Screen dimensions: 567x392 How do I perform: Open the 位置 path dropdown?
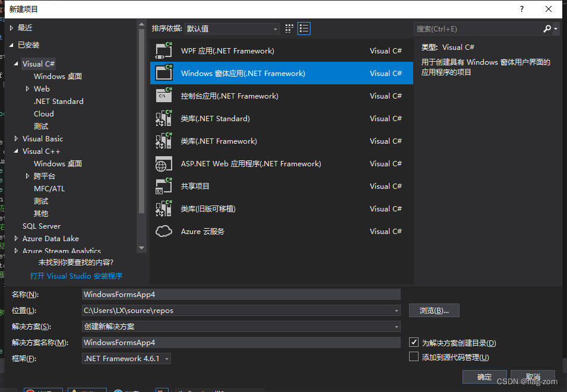pos(397,311)
